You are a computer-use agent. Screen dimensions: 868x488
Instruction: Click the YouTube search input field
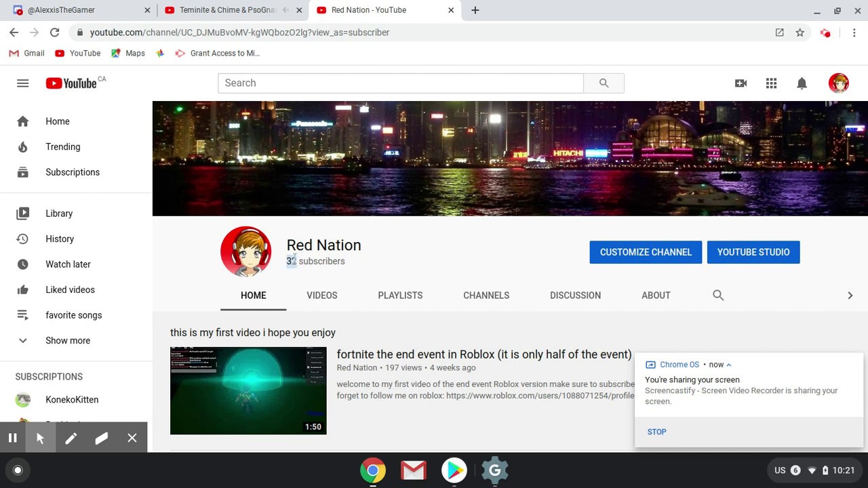401,83
